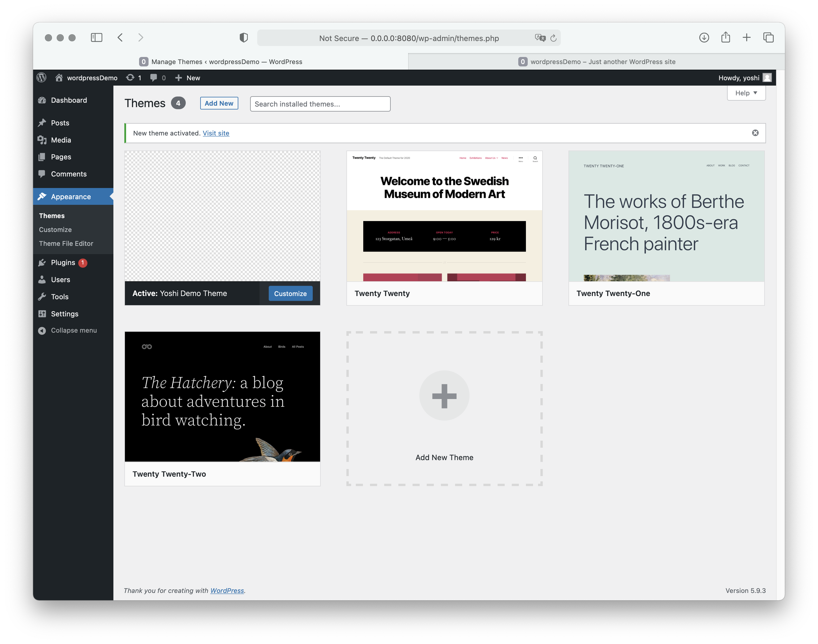Go to Dashboard in sidebar
Viewport: 818px width, 644px height.
click(73, 100)
